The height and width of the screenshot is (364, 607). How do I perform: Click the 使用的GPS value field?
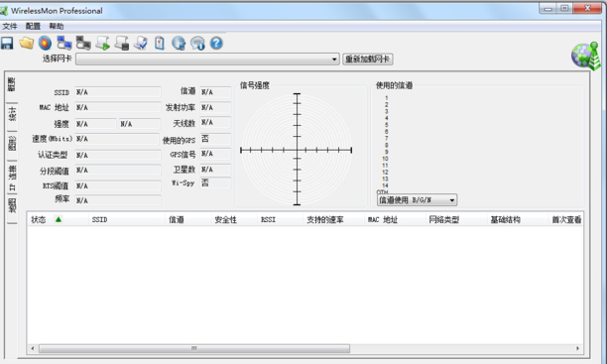(x=215, y=139)
